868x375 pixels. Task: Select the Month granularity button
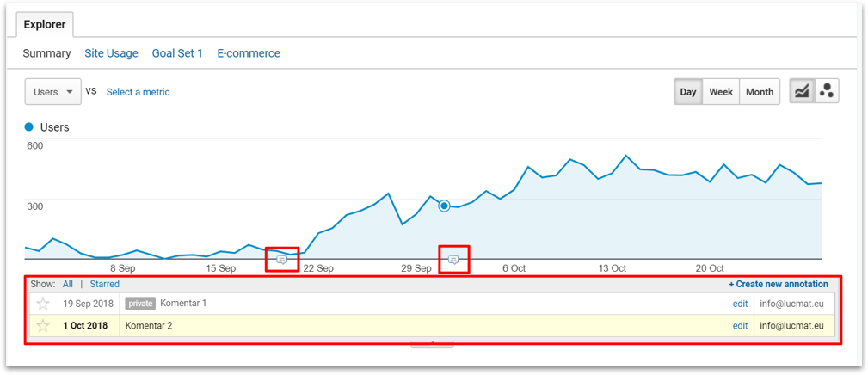(759, 92)
